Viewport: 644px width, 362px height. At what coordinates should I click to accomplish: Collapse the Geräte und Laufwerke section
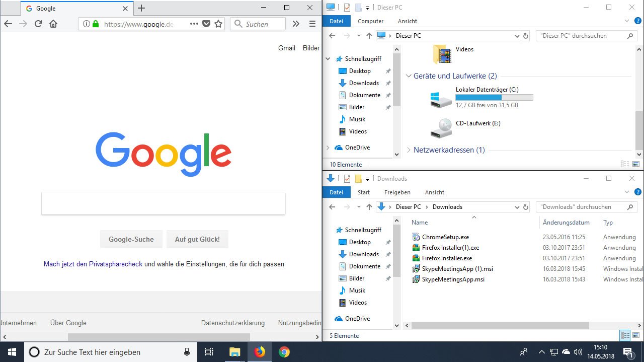coord(409,76)
